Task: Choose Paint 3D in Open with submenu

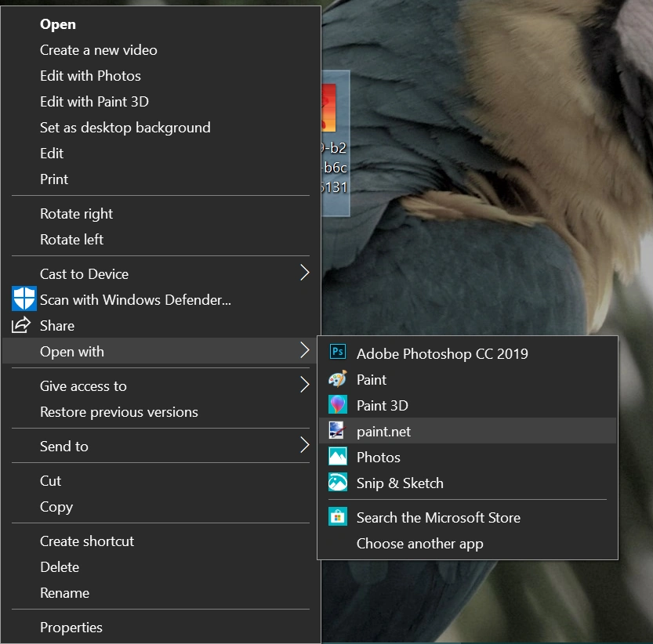Action: (468, 405)
